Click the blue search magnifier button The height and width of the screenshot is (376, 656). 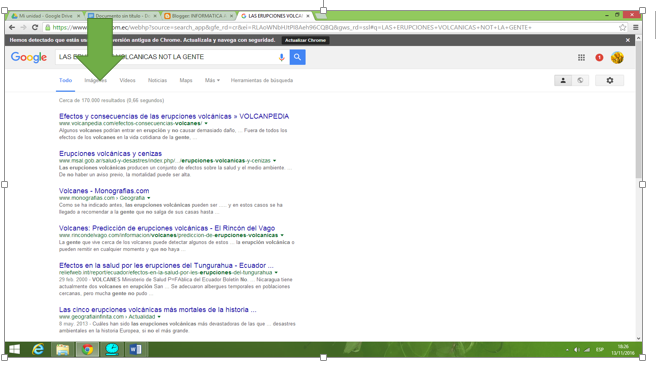click(x=297, y=57)
